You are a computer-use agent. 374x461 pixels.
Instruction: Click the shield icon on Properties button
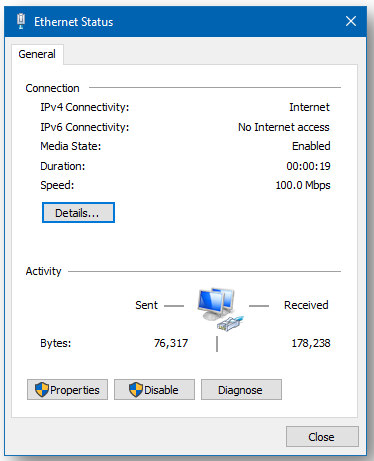tap(42, 390)
